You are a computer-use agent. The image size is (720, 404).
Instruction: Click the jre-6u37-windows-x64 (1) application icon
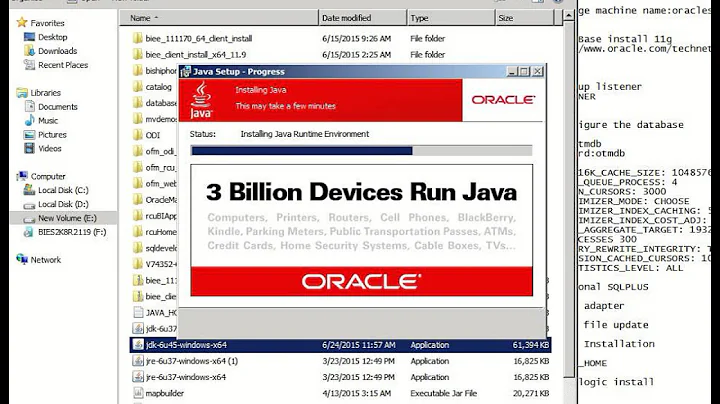138,361
